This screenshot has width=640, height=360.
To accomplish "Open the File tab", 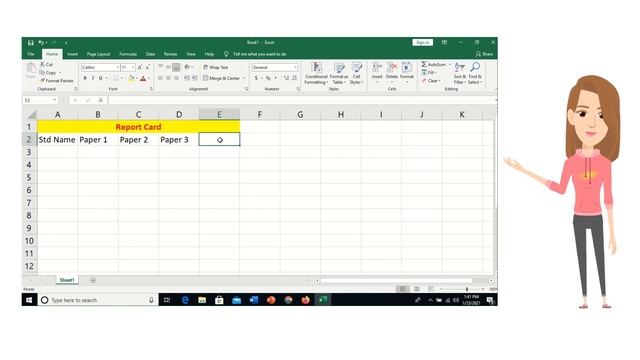I will click(31, 54).
